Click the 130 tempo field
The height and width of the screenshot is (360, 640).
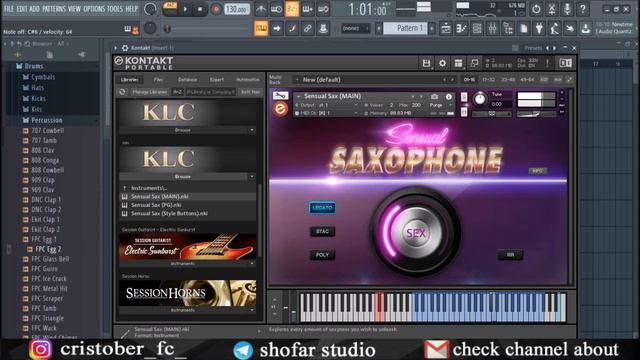tap(237, 9)
